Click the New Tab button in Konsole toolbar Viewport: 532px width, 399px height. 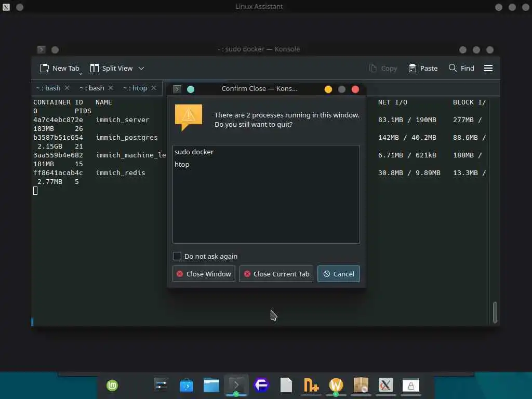pos(59,68)
